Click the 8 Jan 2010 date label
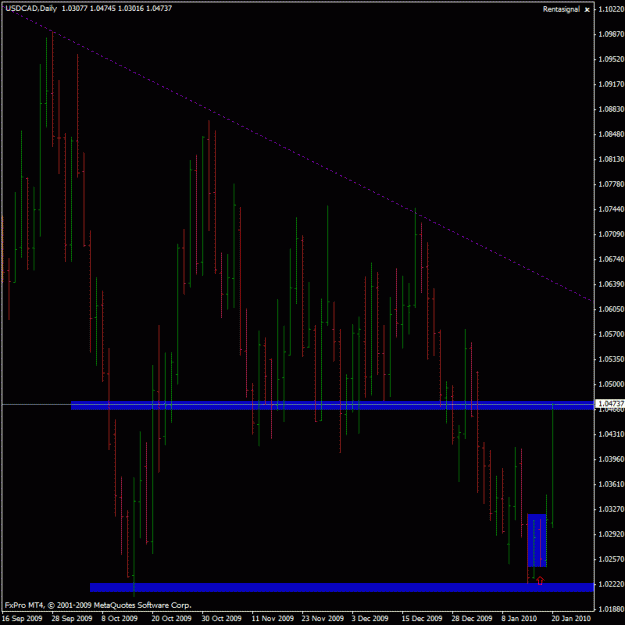 [x=519, y=619]
